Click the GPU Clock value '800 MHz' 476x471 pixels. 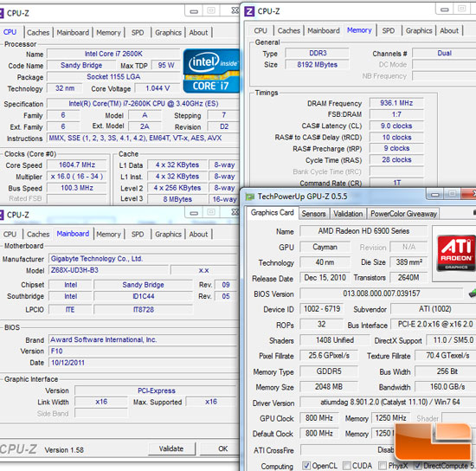[x=319, y=418]
